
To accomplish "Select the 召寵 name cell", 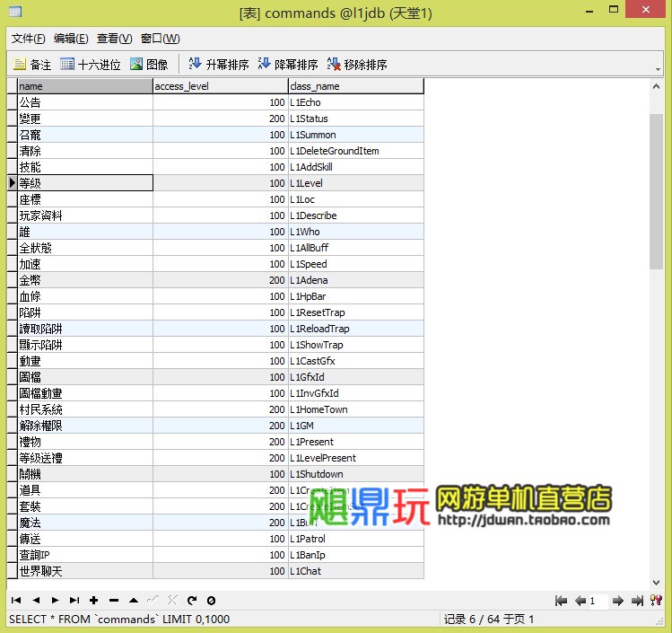I will coord(85,135).
